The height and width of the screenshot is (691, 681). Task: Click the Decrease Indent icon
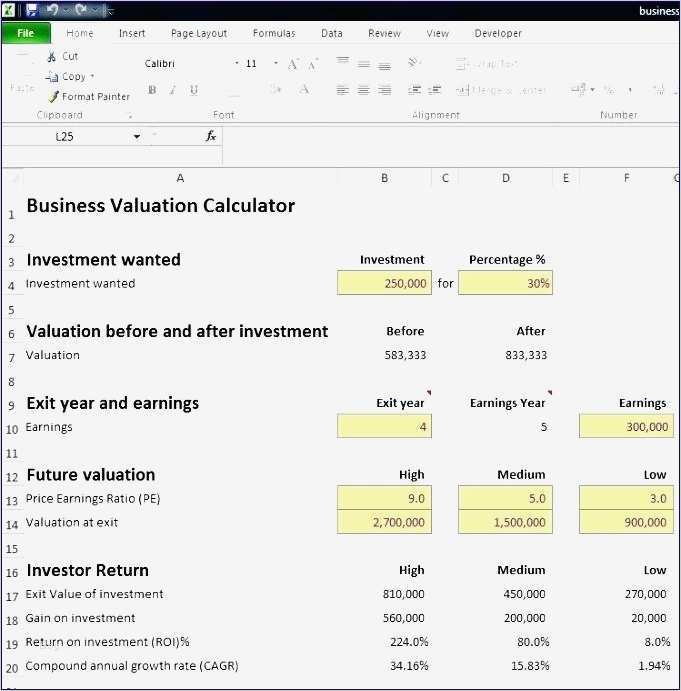[414, 90]
